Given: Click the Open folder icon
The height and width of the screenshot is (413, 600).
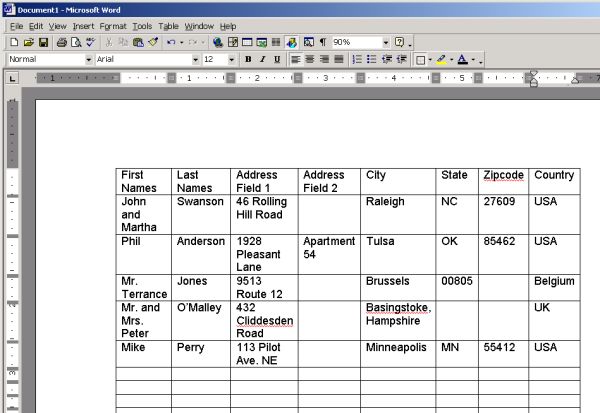Looking at the screenshot, I should [x=29, y=43].
